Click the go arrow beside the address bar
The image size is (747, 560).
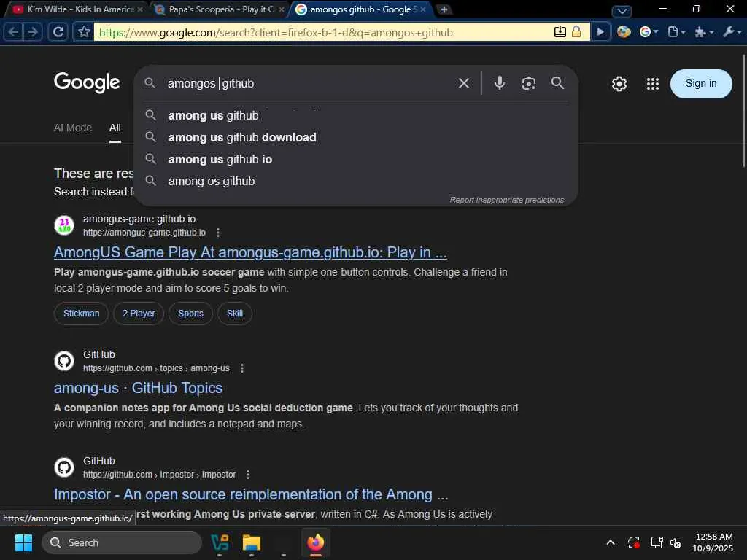[600, 32]
